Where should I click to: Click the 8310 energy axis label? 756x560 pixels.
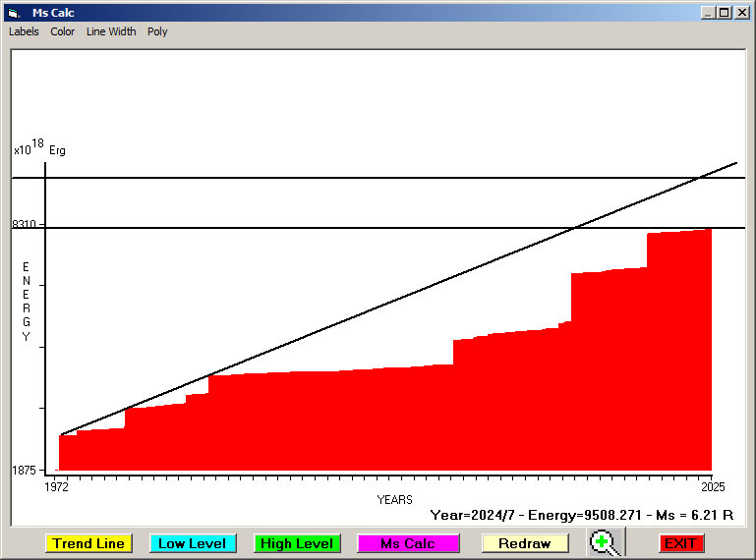[x=24, y=225]
